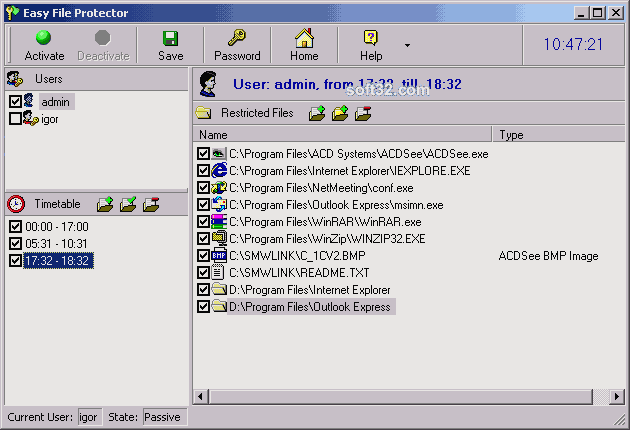Toggle the 00:00 - 17:00 timetable checkbox
Screen dimensions: 630x430
click(15, 227)
